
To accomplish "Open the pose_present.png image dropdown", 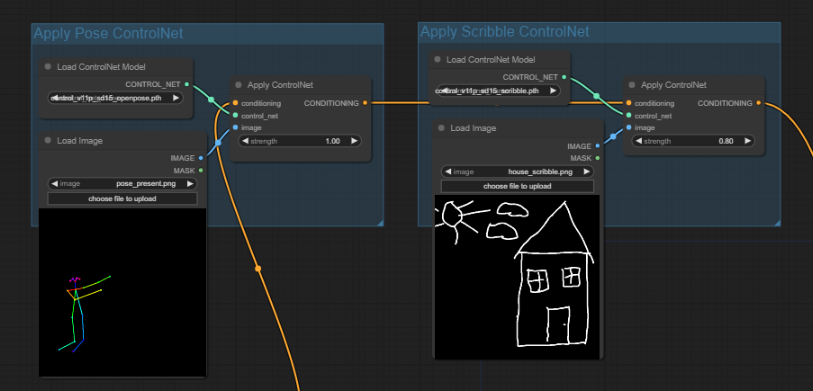I will point(122,184).
